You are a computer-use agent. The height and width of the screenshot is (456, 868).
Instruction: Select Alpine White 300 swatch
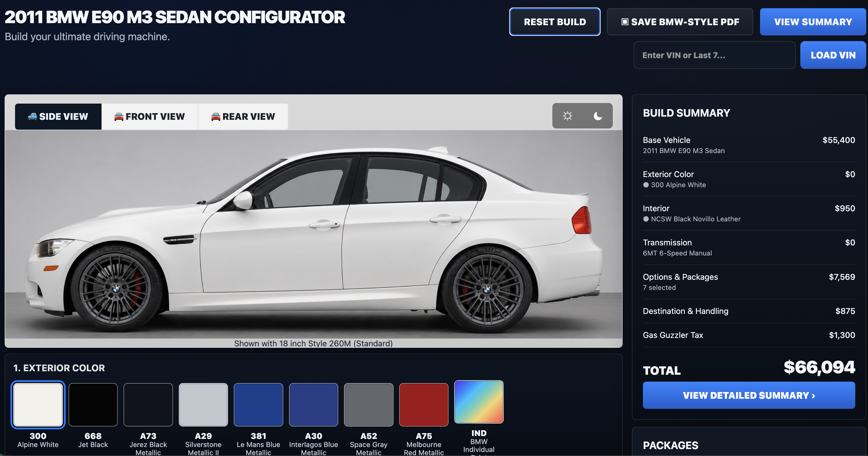click(x=38, y=404)
